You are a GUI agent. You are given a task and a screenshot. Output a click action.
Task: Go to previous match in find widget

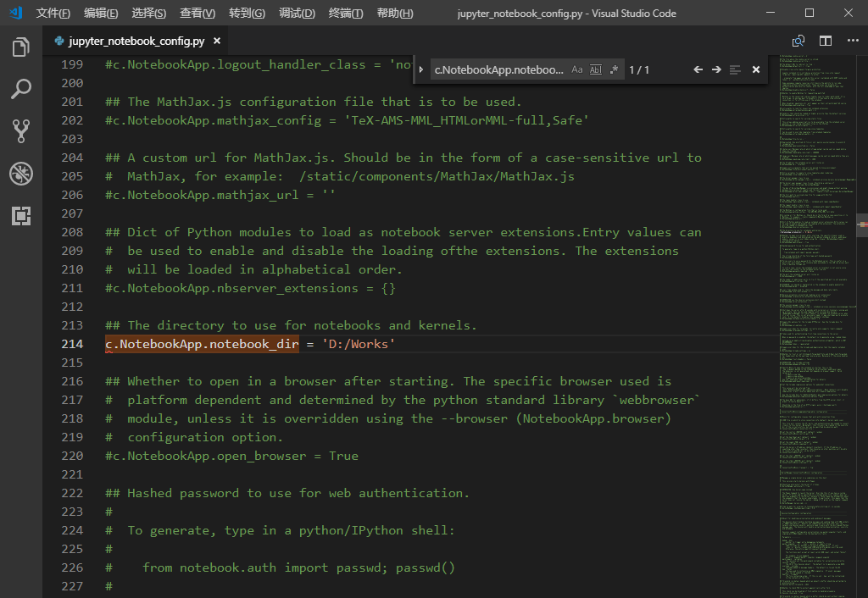pyautogui.click(x=698, y=69)
